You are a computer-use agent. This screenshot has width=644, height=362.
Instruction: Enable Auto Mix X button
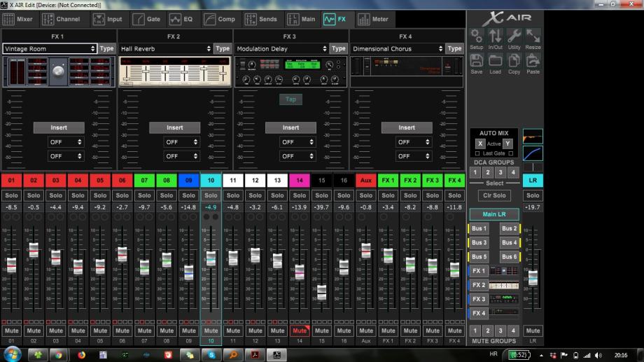point(480,144)
